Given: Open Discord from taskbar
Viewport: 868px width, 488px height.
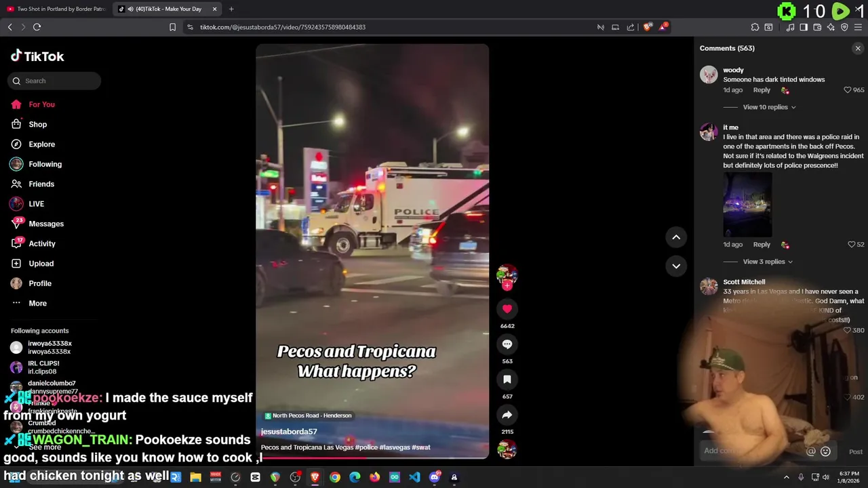Looking at the screenshot, I should coord(434,477).
